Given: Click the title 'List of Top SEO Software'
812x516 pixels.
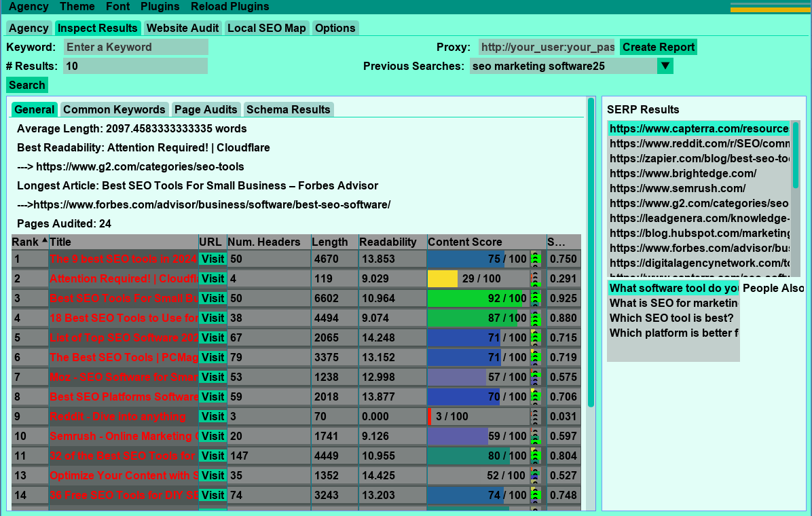Looking at the screenshot, I should [124, 338].
